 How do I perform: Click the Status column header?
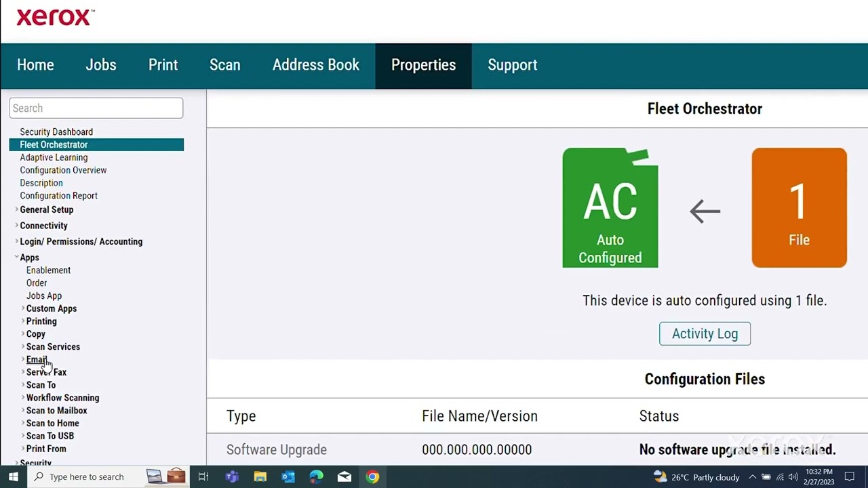tap(659, 416)
